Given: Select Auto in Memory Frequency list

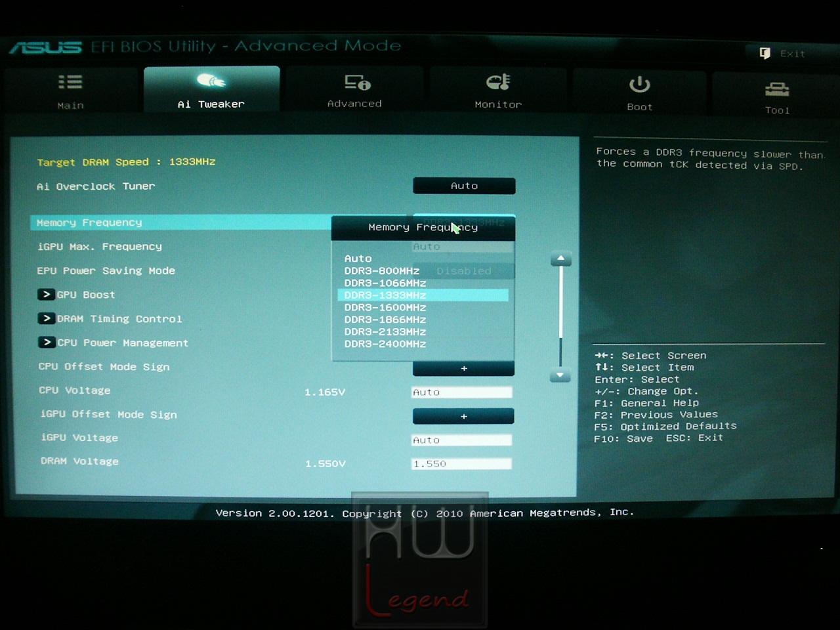Looking at the screenshot, I should (x=358, y=259).
